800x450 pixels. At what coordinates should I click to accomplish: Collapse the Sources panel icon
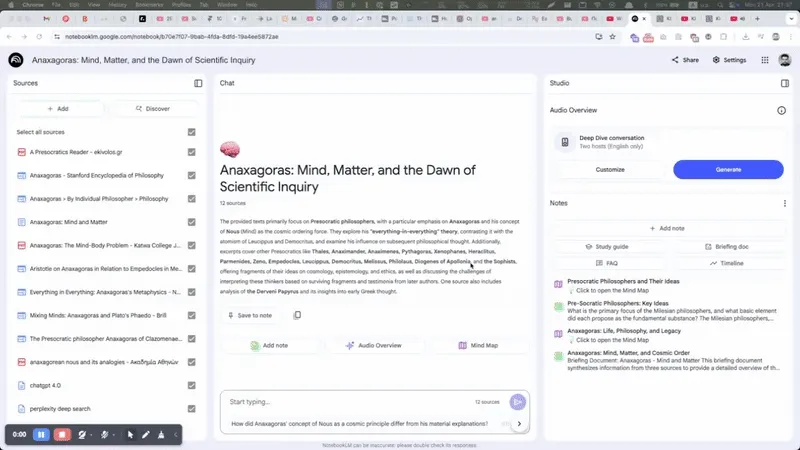(x=198, y=83)
